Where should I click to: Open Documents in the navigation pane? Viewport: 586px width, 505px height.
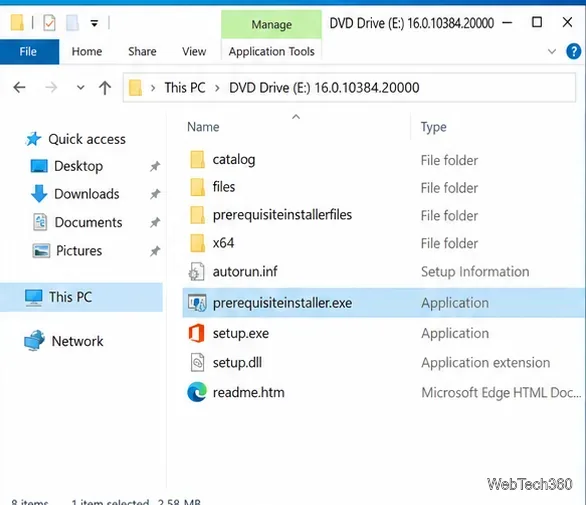88,222
